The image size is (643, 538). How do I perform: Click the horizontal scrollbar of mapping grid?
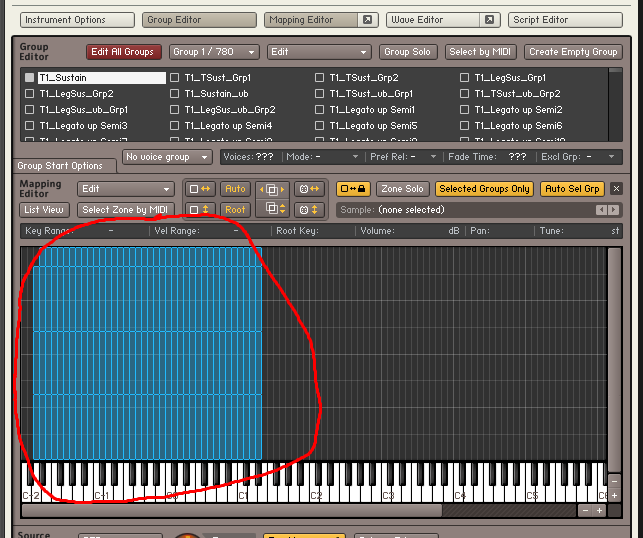(232, 511)
